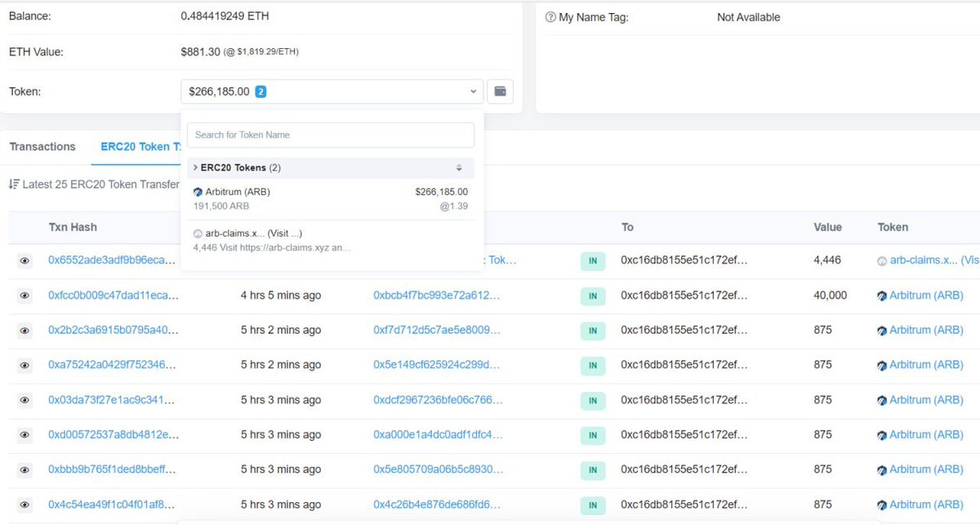Click the 191,500 ARB balance text

point(220,206)
